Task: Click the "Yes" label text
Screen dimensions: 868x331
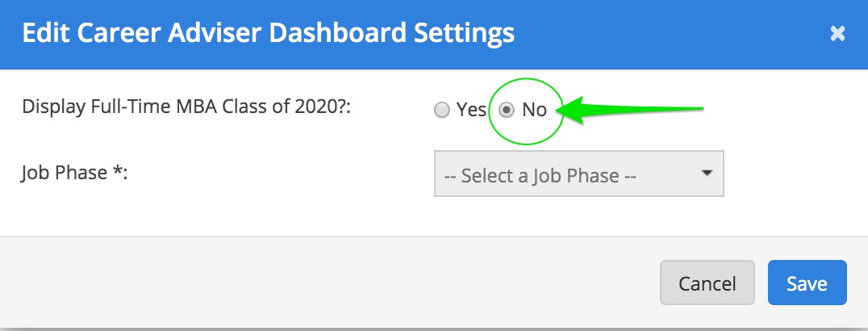Action: coord(471,110)
